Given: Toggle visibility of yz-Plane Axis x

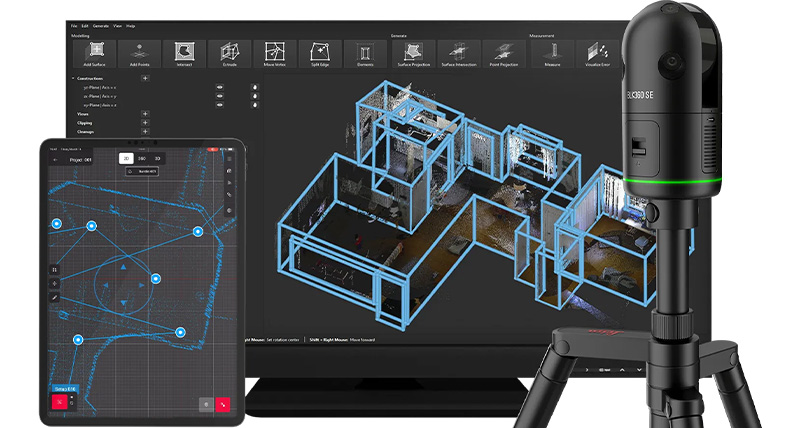Looking at the screenshot, I should [x=218, y=87].
